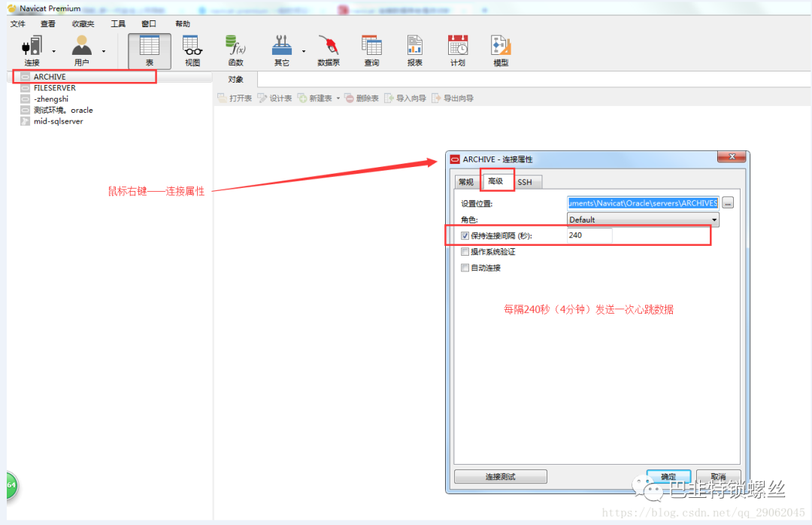Open the Role (角色) Default dropdown
Screen dimensions: 812x525
pos(643,219)
